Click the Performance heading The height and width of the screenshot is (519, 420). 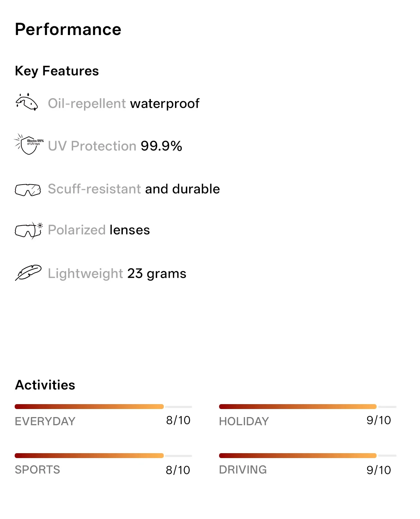(68, 29)
